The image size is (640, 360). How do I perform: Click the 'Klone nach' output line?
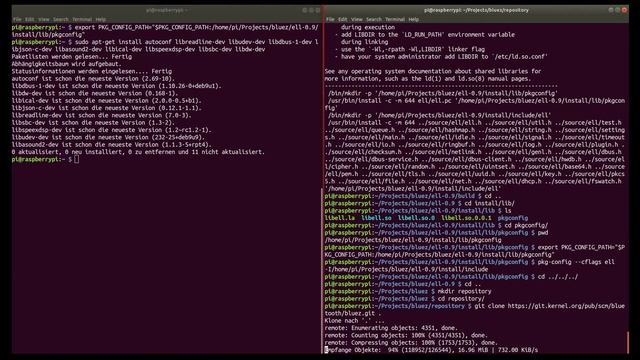354,321
